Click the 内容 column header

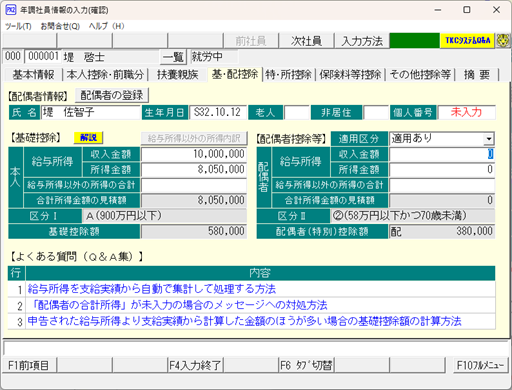click(260, 273)
